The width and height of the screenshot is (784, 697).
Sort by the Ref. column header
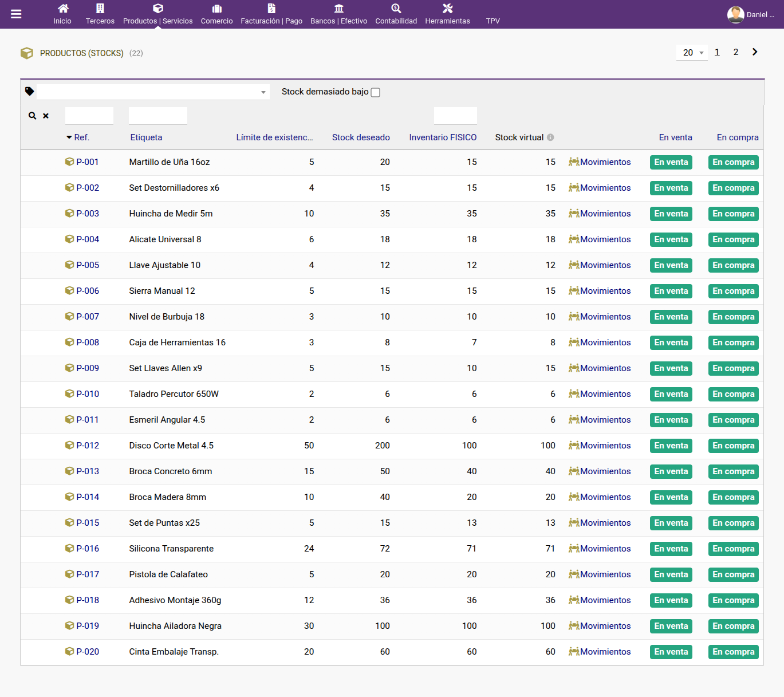pos(81,137)
